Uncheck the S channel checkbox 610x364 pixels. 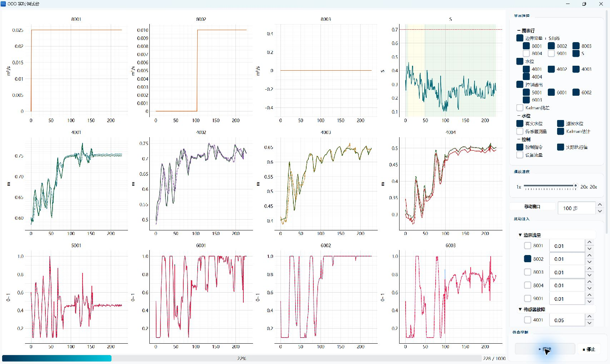click(576, 53)
